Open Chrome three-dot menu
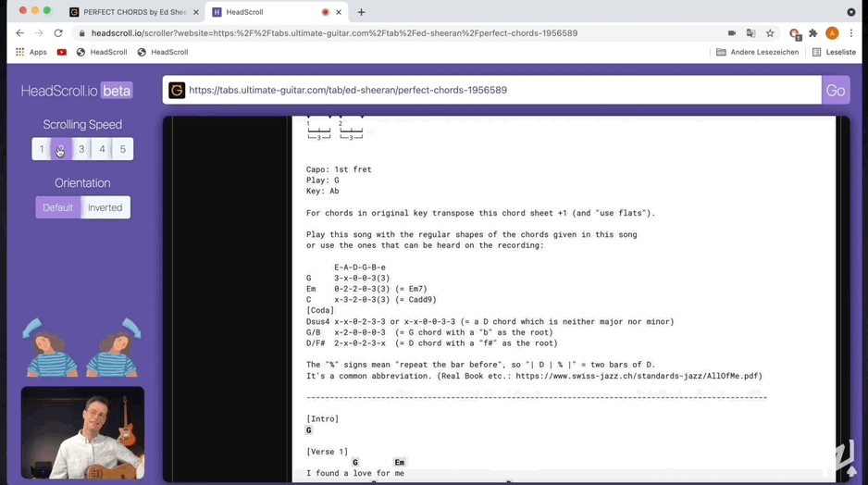 point(851,33)
